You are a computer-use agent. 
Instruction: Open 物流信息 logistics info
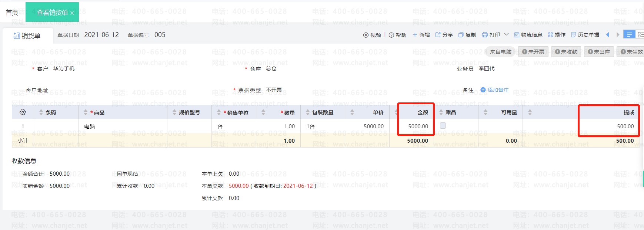click(x=528, y=35)
